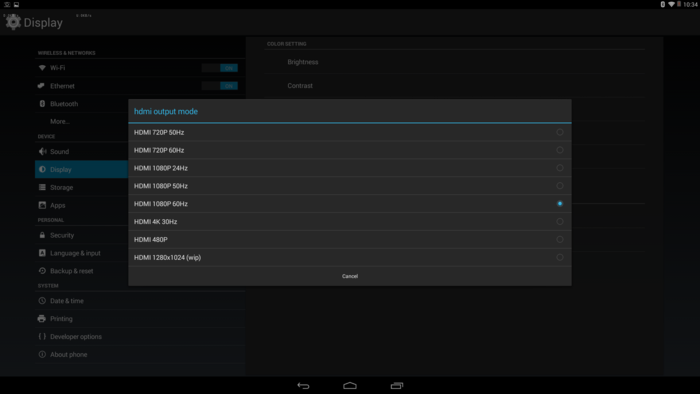Click the Storage icon in sidebar
This screenshot has height=394, width=700.
[x=42, y=187]
